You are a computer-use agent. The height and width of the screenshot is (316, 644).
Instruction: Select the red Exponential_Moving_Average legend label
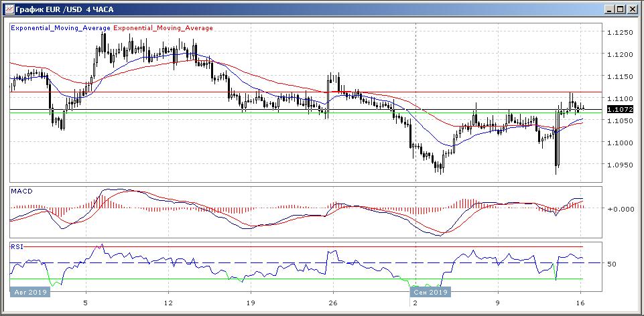[164, 28]
